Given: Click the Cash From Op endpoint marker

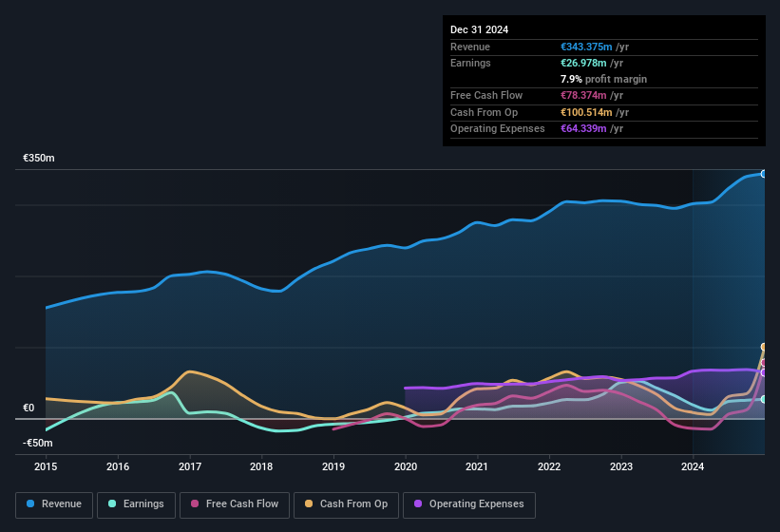Looking at the screenshot, I should 764,347.
